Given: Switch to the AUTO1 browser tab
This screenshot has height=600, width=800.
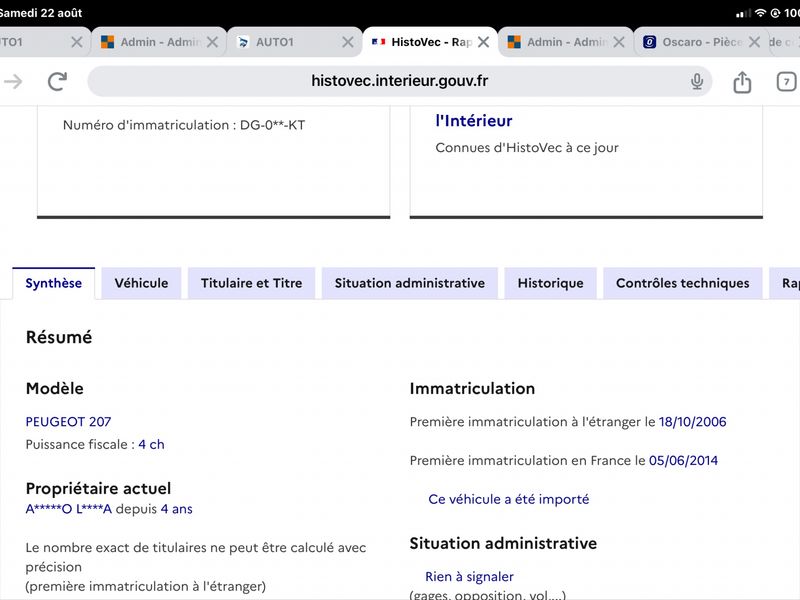Looking at the screenshot, I should point(294,42).
